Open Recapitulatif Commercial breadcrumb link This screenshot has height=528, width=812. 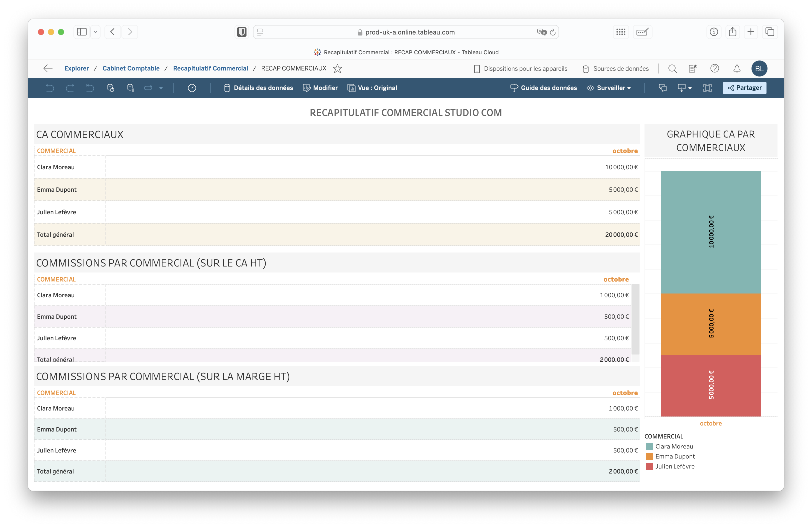(210, 68)
